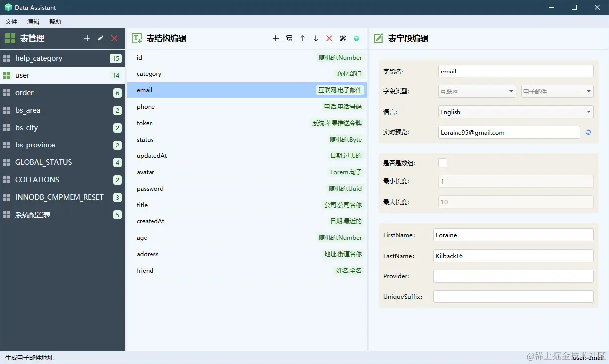Click the FirstName input field

[x=513, y=235]
